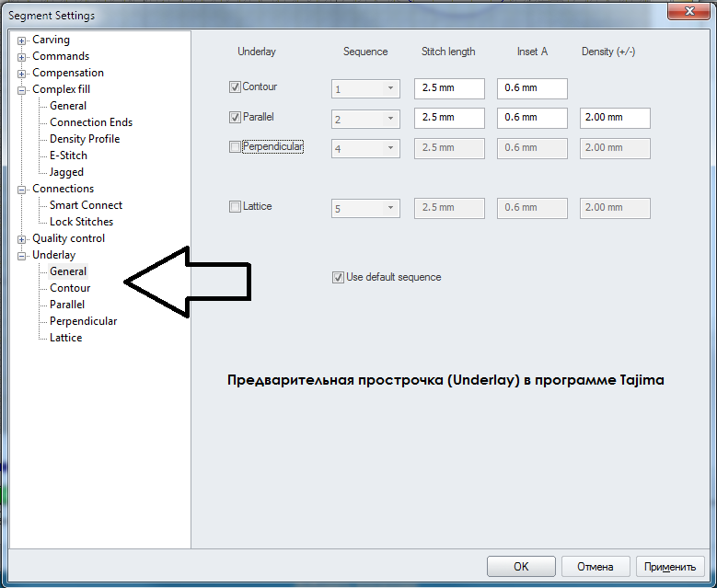Select Jagged tree item
The image size is (717, 588).
click(x=66, y=172)
